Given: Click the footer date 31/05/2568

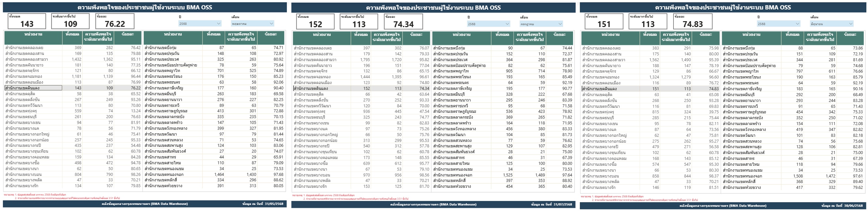Looking at the screenshot, I should click(x=274, y=204).
